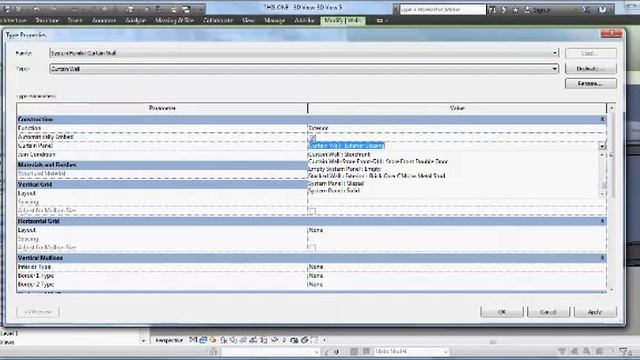Toggle the Crop View icon

coord(243,340)
